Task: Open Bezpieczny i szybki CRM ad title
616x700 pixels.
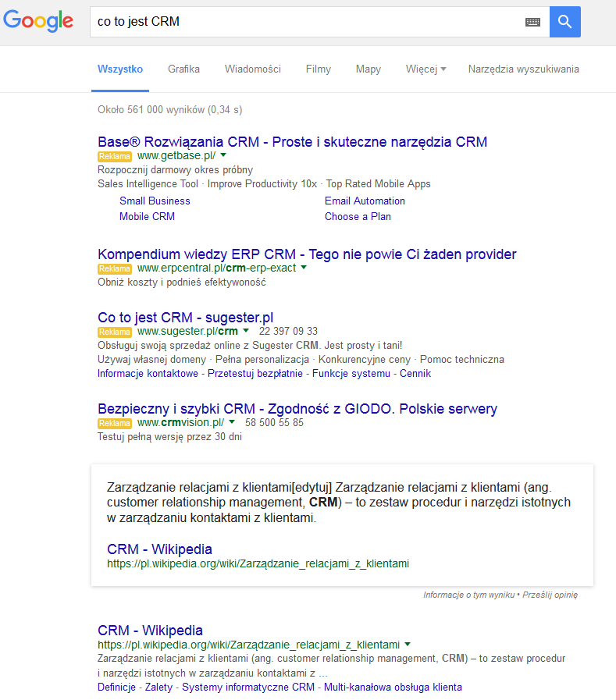Action: (297, 409)
